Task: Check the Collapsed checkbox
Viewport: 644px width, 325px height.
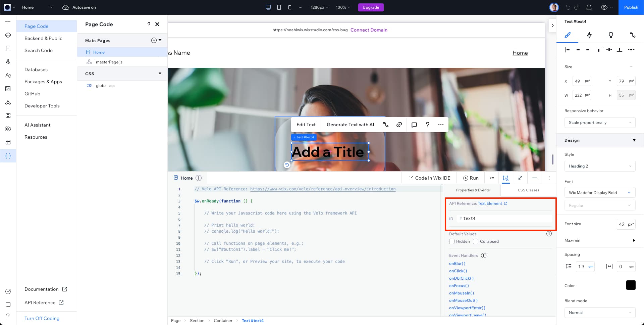Action: click(476, 241)
